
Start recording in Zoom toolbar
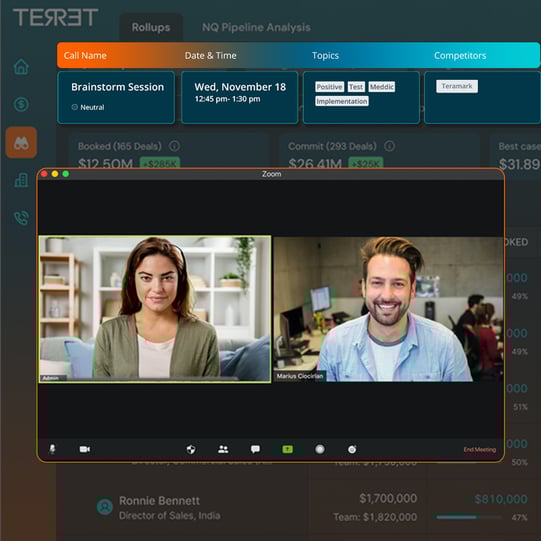pos(320,449)
